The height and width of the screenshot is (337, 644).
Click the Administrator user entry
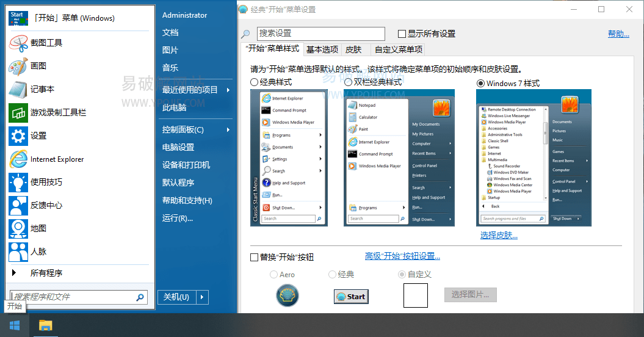pos(184,15)
